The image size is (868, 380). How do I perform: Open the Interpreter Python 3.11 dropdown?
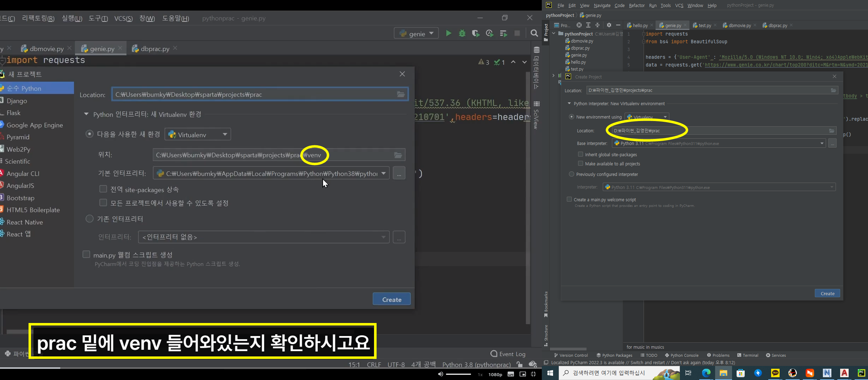pos(719,187)
